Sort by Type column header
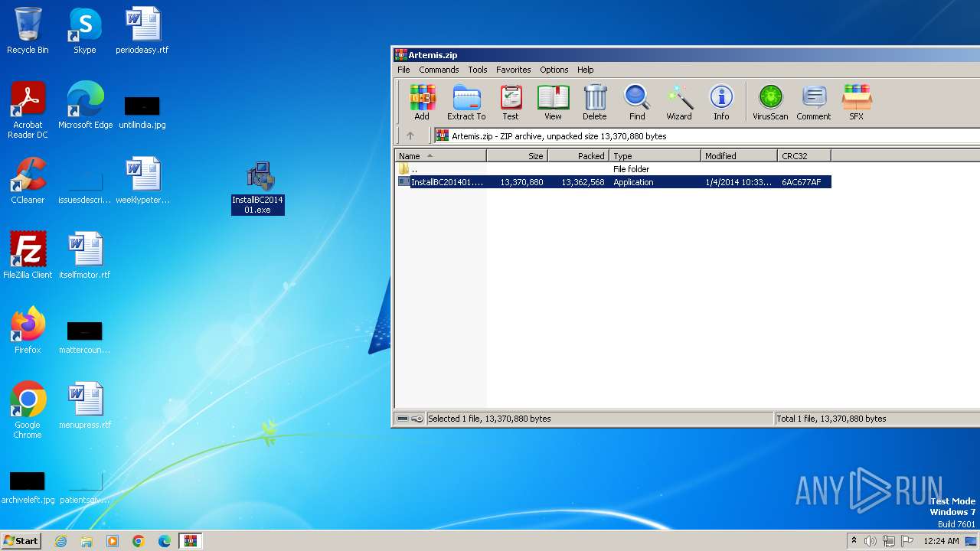Image resolution: width=980 pixels, height=551 pixels. (x=655, y=156)
